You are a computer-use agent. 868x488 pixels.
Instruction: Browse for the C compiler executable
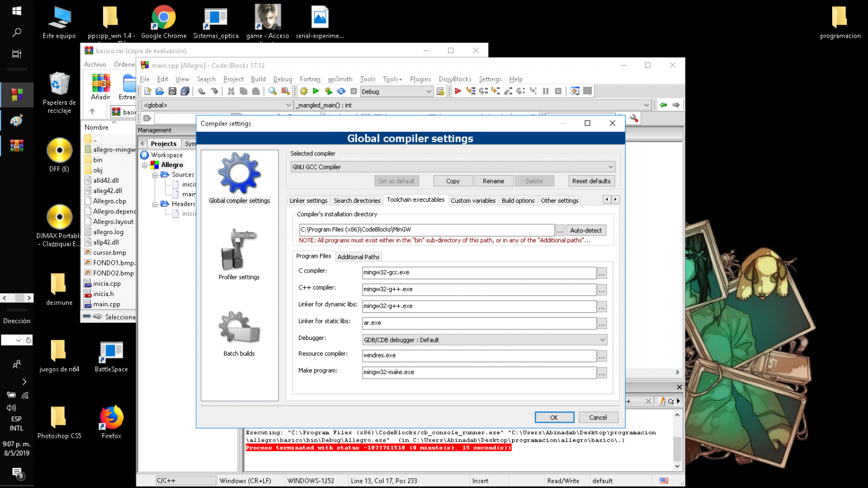602,273
